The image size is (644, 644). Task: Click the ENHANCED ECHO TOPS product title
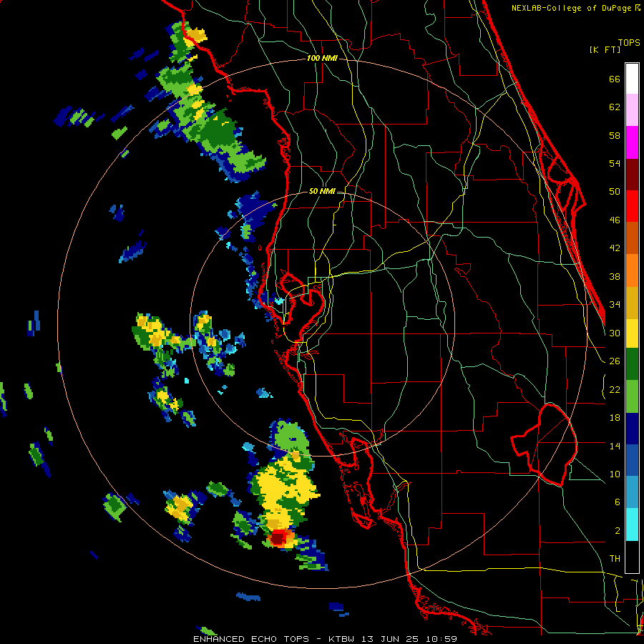[251, 639]
